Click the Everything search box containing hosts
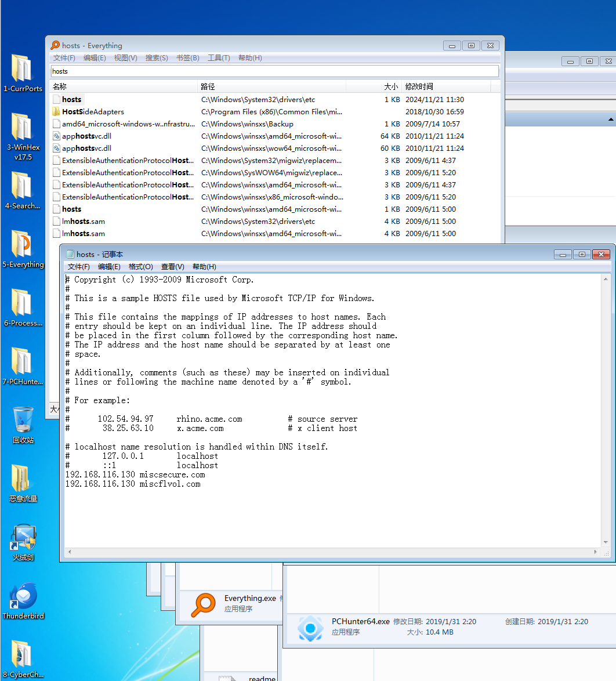The width and height of the screenshot is (616, 681). click(274, 71)
